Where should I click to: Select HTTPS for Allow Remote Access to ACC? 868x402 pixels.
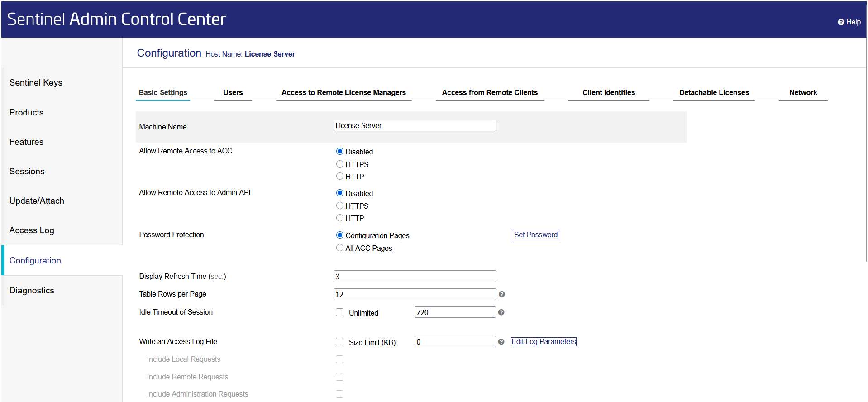[x=340, y=164]
